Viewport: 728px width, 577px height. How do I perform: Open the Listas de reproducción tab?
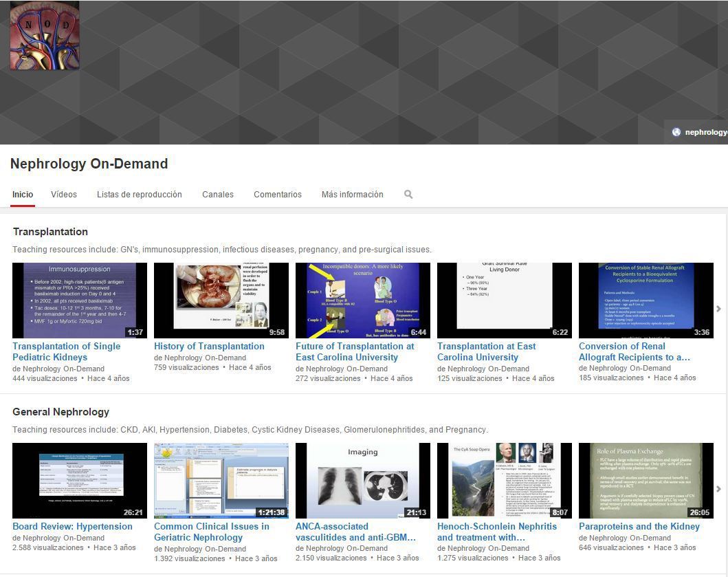[x=140, y=195]
